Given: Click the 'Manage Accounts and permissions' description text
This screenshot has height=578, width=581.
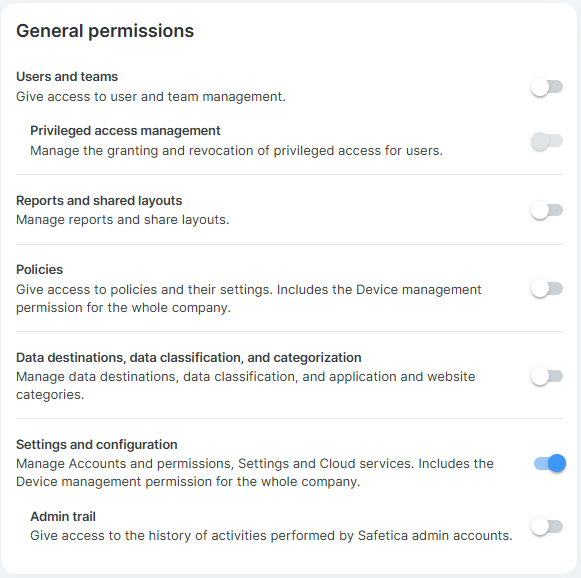Looking at the screenshot, I should [x=255, y=472].
